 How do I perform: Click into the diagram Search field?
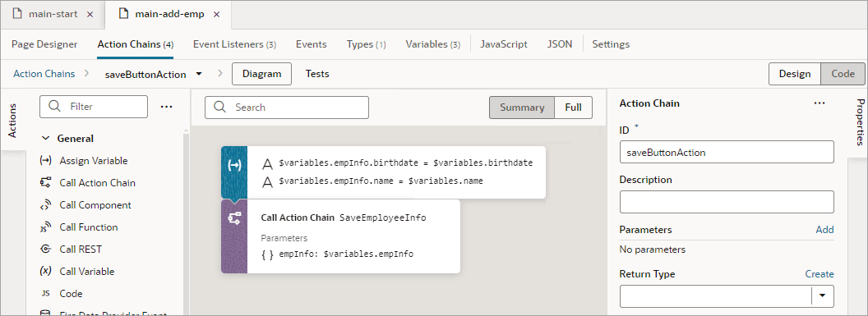pos(287,108)
